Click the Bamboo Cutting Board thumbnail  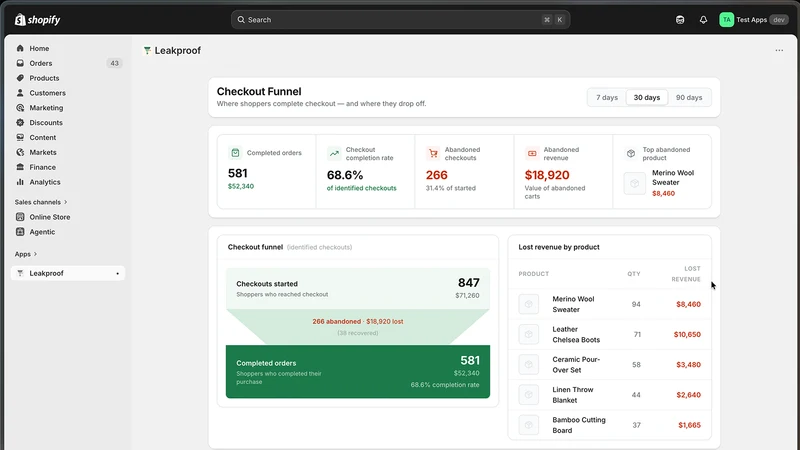point(529,424)
